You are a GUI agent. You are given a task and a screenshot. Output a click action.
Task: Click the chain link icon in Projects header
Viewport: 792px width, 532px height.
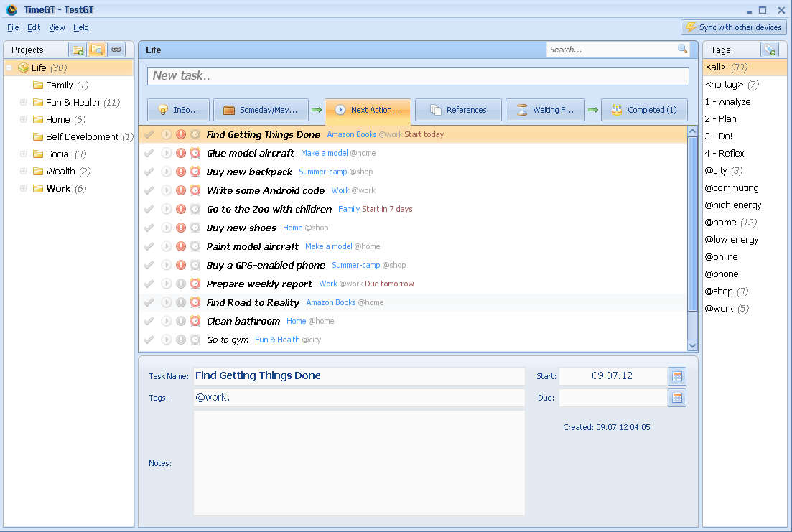point(116,50)
